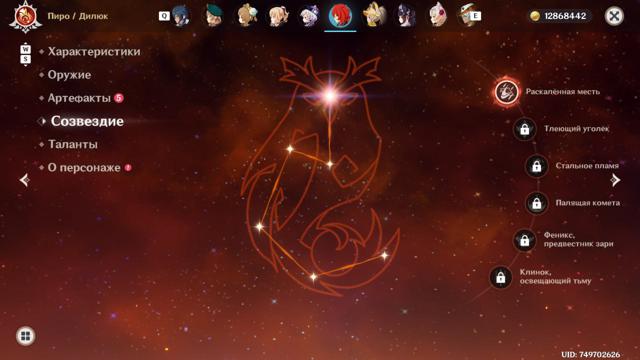Open the О персонаже section

click(84, 168)
